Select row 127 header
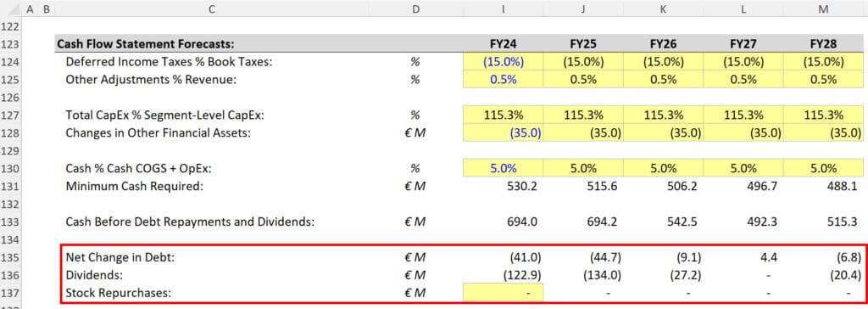The height and width of the screenshot is (309, 868). point(10,115)
